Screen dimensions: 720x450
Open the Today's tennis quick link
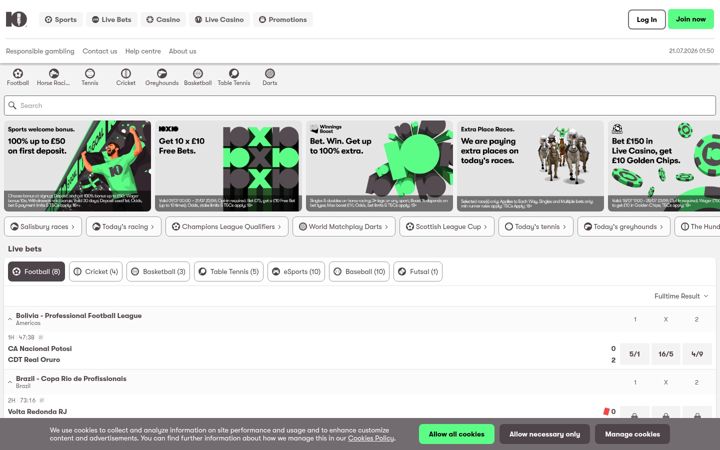[536, 226]
